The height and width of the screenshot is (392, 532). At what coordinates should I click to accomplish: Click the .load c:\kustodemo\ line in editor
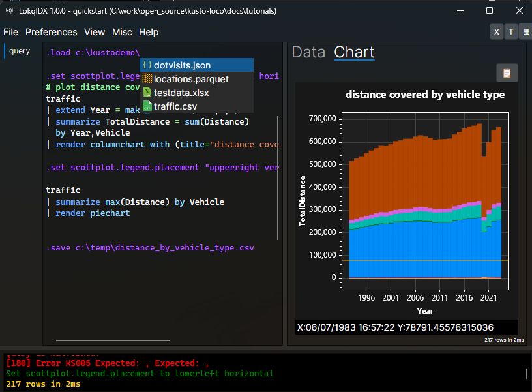pyautogui.click(x=93, y=53)
